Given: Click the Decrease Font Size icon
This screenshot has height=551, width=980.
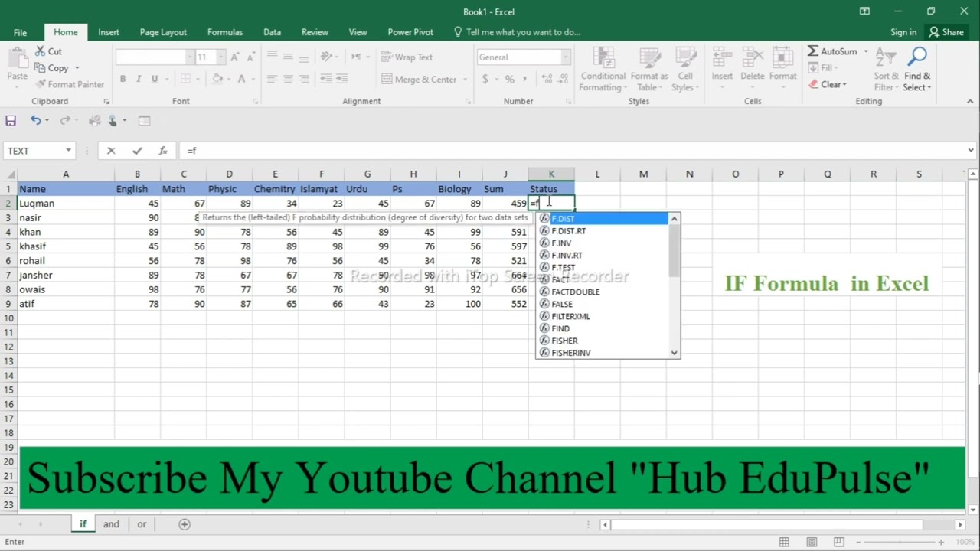Looking at the screenshot, I should pyautogui.click(x=252, y=57).
